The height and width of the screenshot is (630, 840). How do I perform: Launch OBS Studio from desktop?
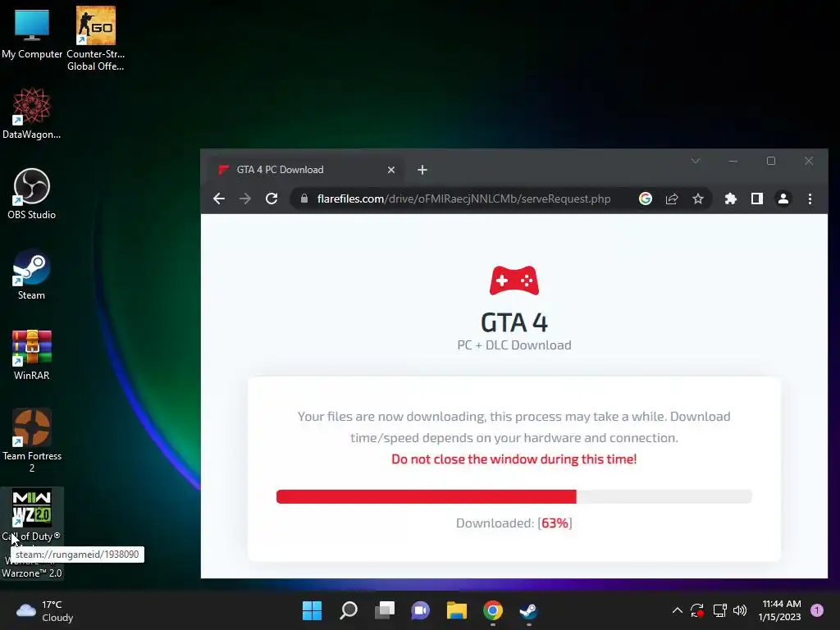click(32, 194)
